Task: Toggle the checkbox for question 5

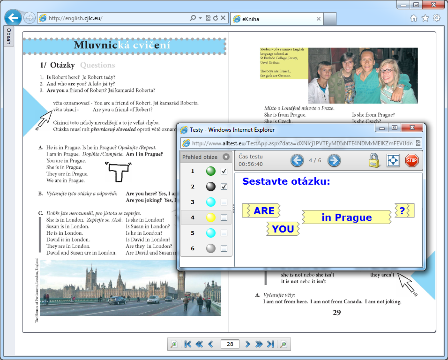Action: 224,233
